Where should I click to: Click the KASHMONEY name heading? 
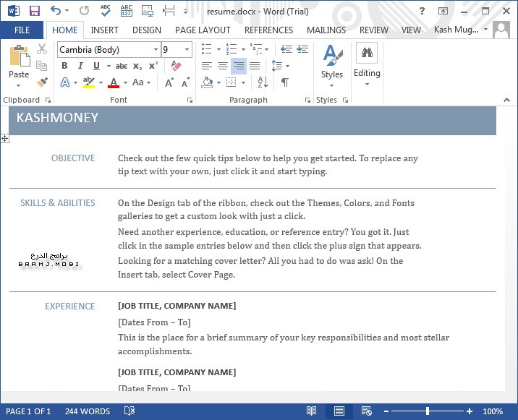[x=57, y=118]
